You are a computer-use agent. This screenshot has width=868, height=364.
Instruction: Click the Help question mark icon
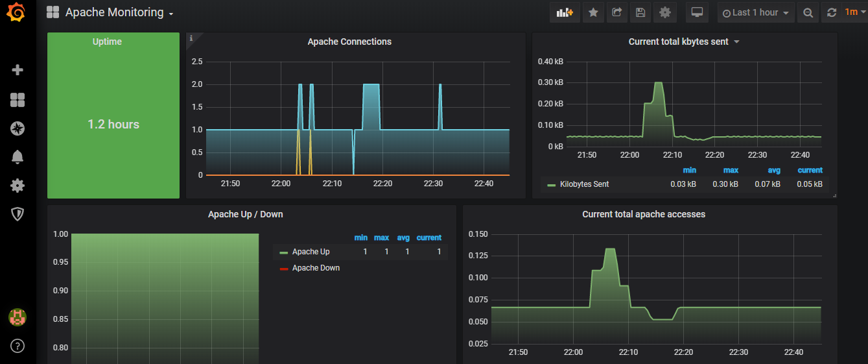coord(18,345)
